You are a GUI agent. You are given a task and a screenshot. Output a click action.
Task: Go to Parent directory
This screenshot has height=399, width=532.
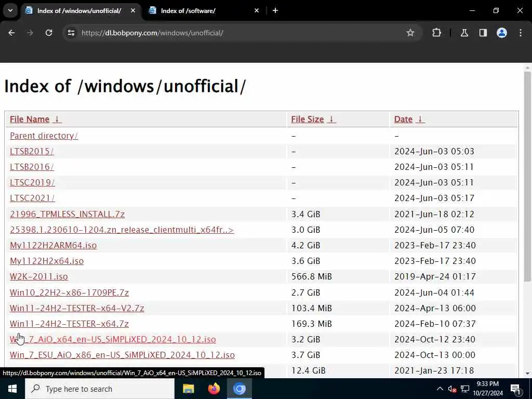click(x=44, y=136)
